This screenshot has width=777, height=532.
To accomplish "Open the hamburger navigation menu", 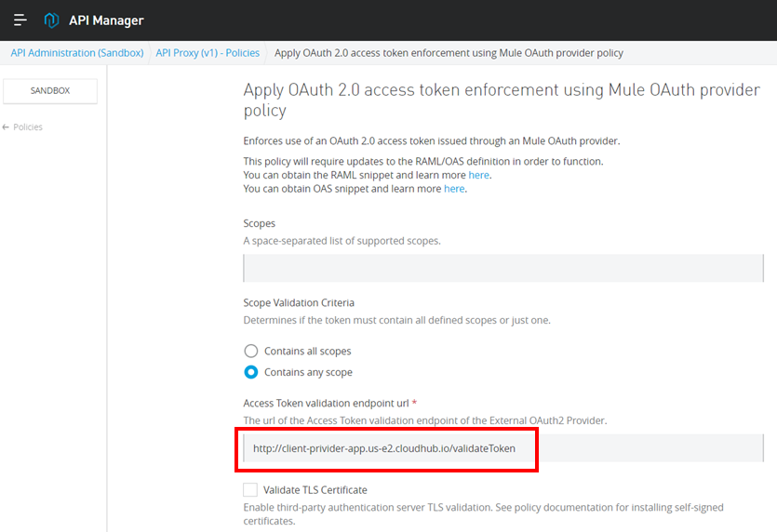I will coord(20,20).
